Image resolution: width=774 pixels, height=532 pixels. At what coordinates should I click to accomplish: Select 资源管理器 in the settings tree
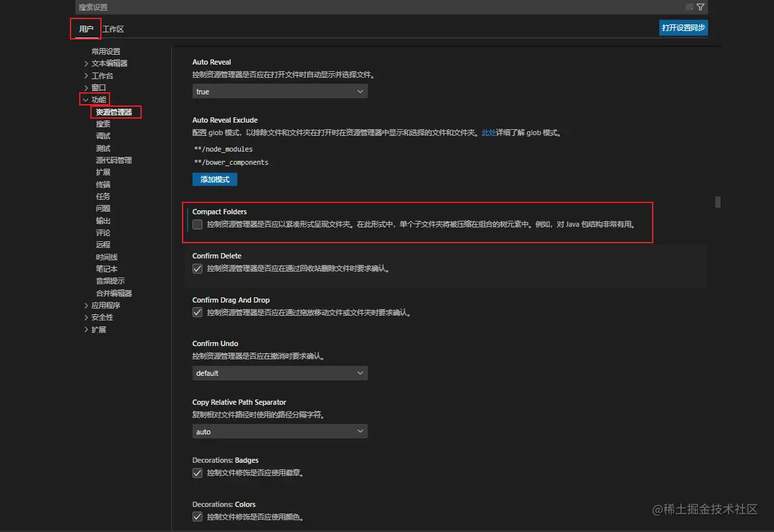[x=114, y=112]
